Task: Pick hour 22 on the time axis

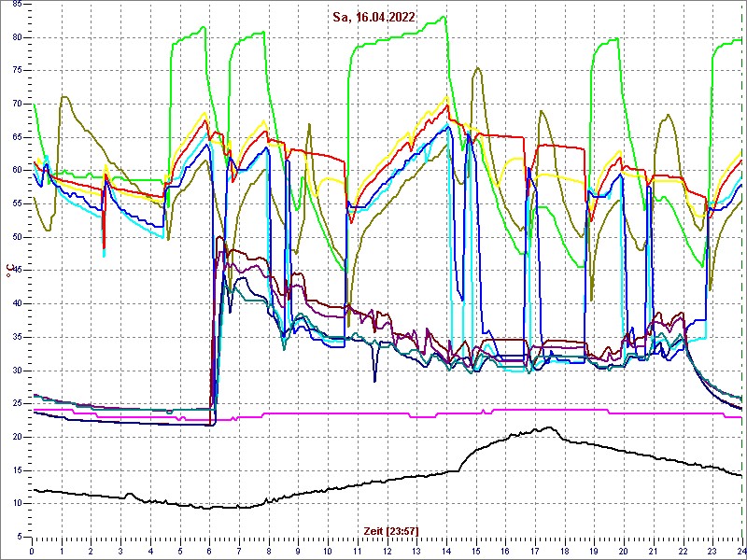Action: [683, 552]
